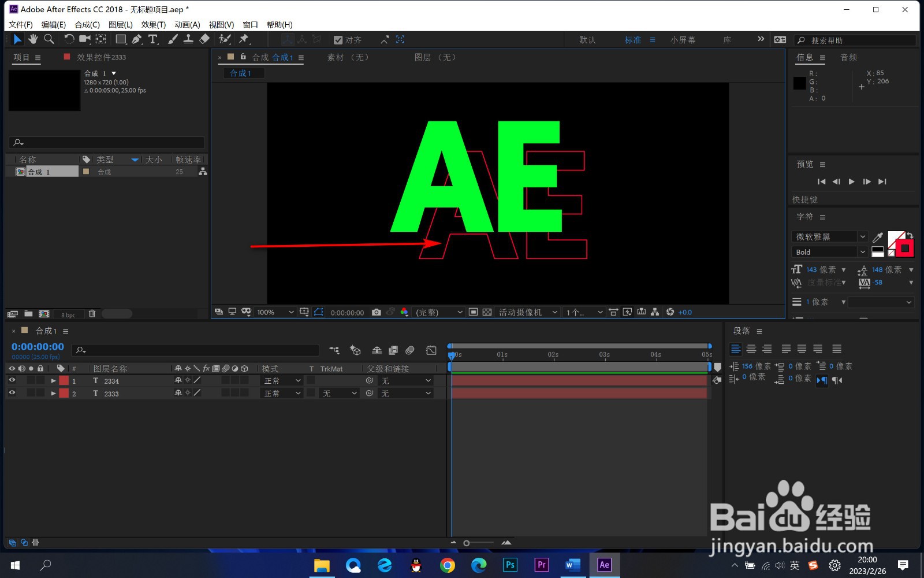Select the Rotation tool
This screenshot has height=578, width=924.
tap(69, 39)
